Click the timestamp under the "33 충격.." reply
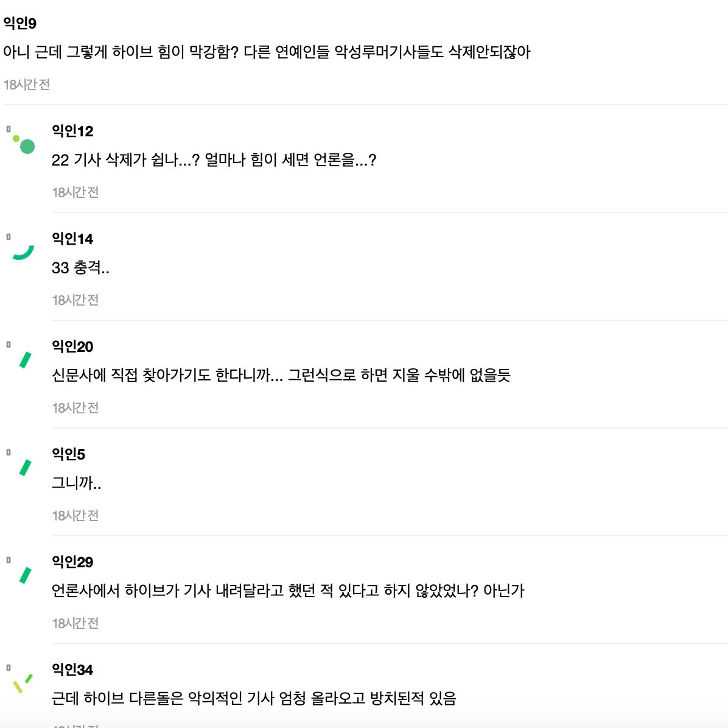The width and height of the screenshot is (728, 728). [75, 300]
